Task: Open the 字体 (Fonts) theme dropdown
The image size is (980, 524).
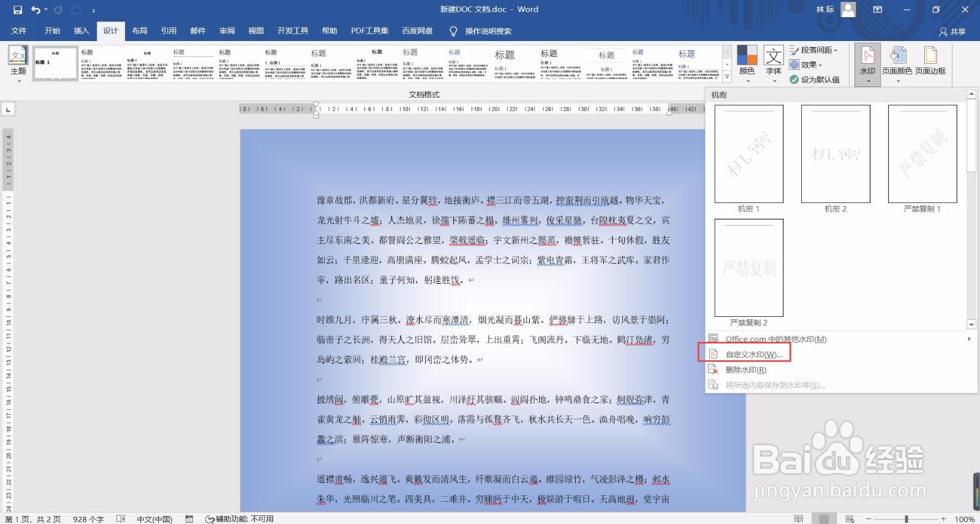Action: coord(774,64)
